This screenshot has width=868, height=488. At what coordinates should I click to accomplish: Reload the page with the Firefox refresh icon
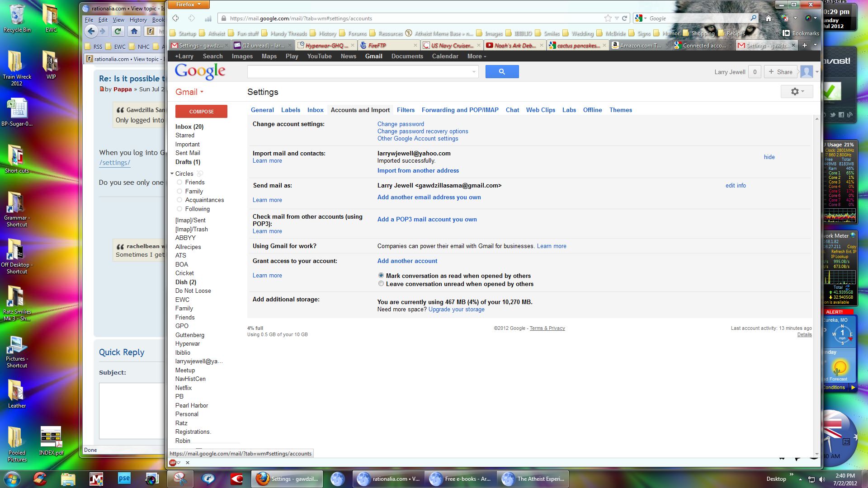[x=624, y=19]
